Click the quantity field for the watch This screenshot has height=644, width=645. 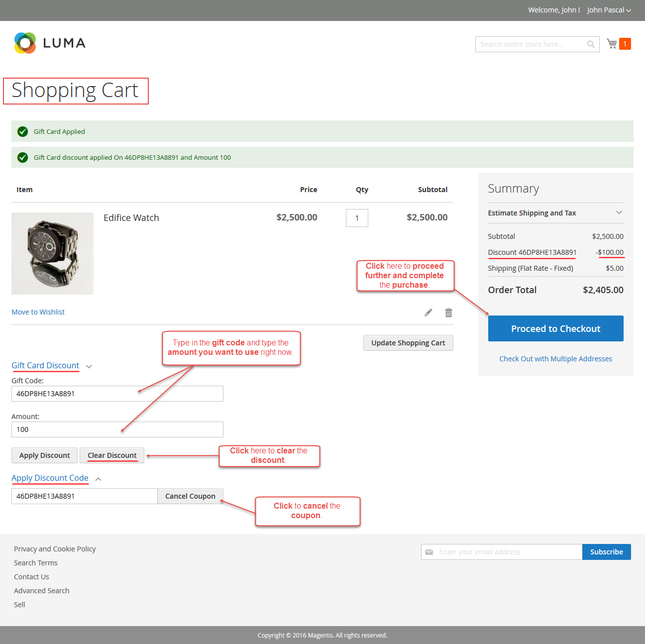[x=357, y=218]
